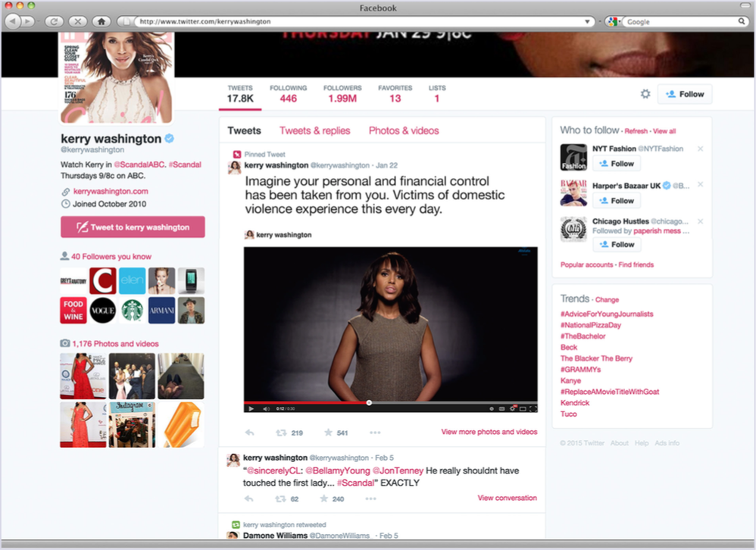
Task: Open the @ScandalABC mention in bio
Action: click(x=139, y=164)
